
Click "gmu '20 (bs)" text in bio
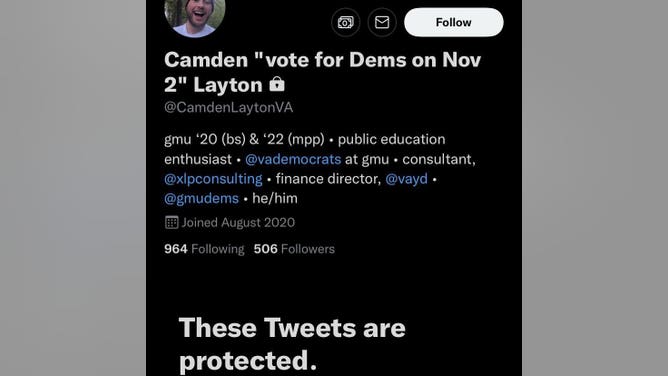pos(205,140)
